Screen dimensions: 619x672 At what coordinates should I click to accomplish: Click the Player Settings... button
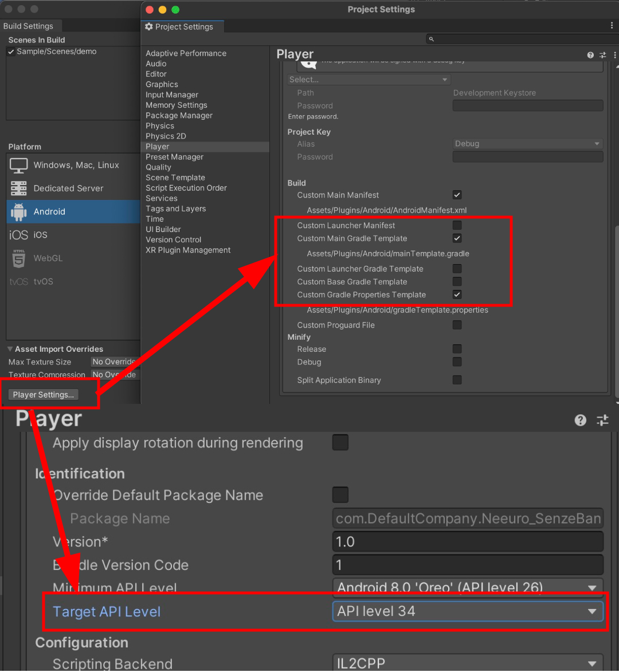[x=43, y=395]
